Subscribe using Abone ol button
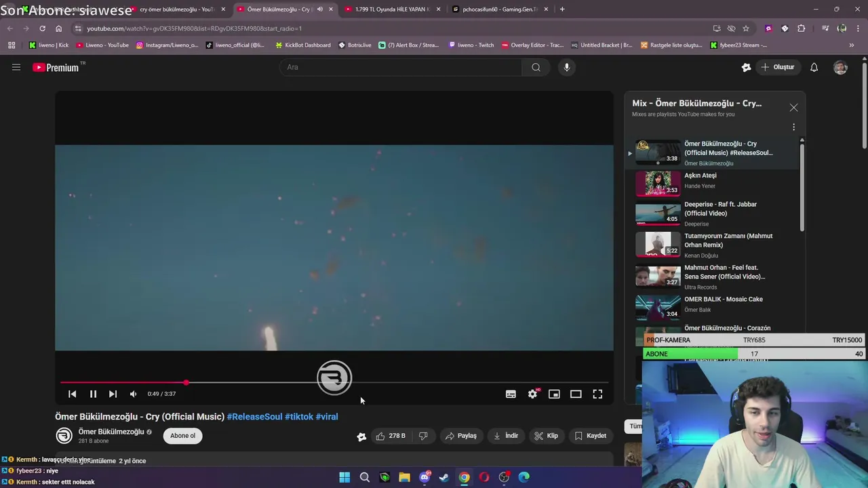 point(182,436)
